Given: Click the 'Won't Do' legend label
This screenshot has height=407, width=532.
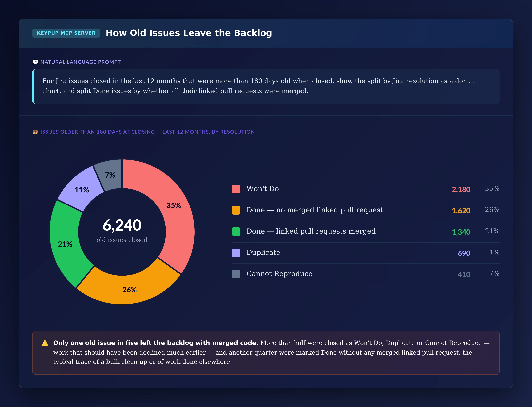Looking at the screenshot, I should [263, 189].
